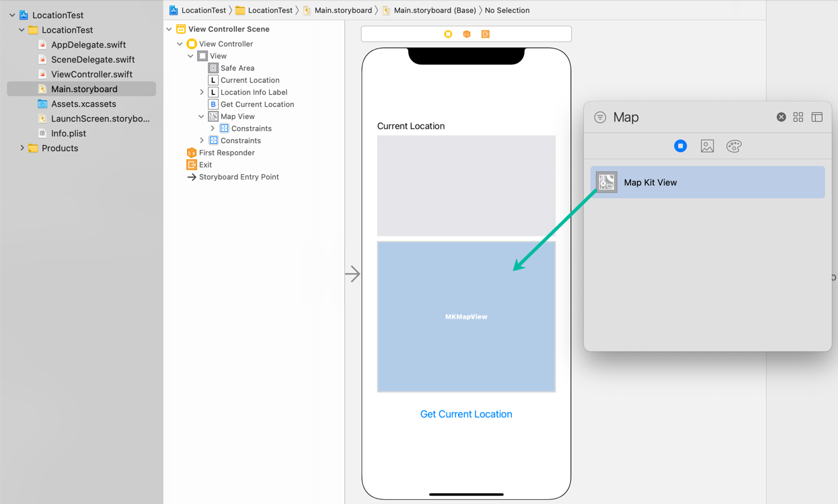
Task: Expand Location Info Label item
Action: pyautogui.click(x=202, y=92)
